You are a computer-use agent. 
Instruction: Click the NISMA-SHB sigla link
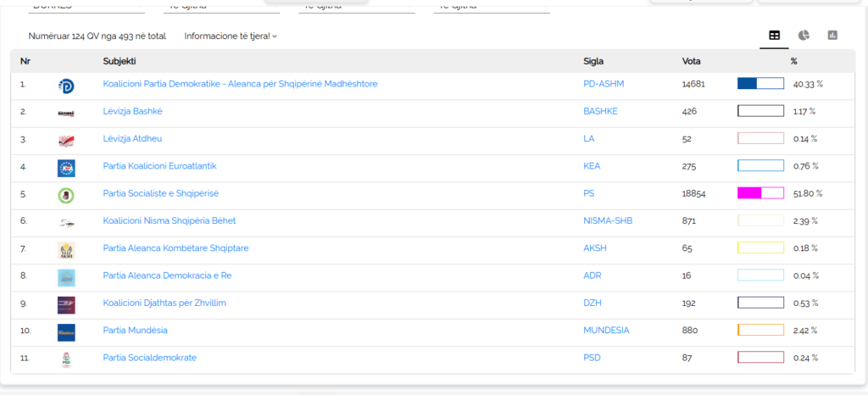tap(608, 221)
